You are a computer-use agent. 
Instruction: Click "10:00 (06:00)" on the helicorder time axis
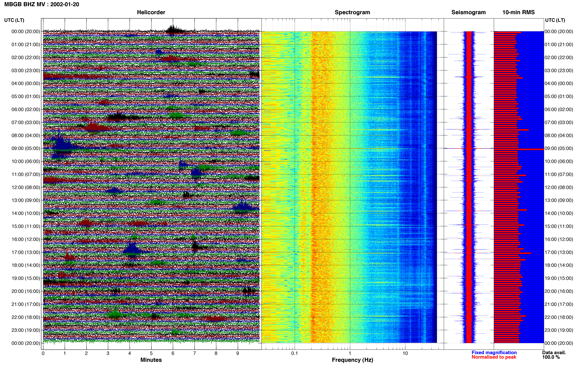tap(26, 161)
